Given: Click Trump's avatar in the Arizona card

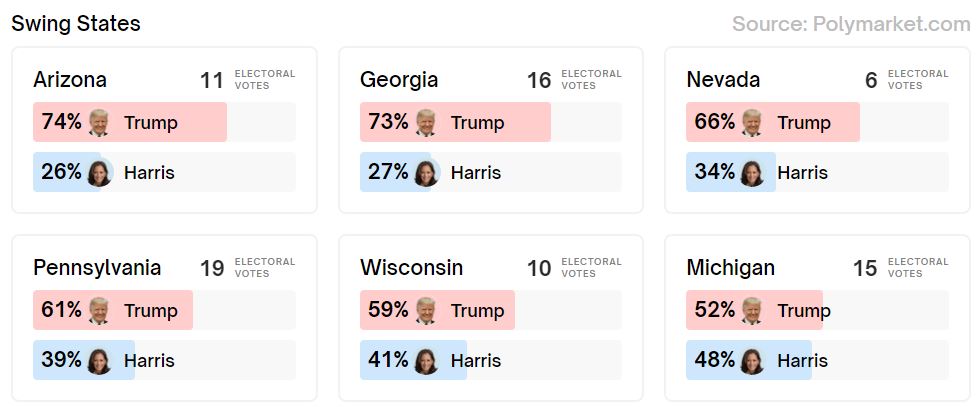Looking at the screenshot, I should 99,122.
